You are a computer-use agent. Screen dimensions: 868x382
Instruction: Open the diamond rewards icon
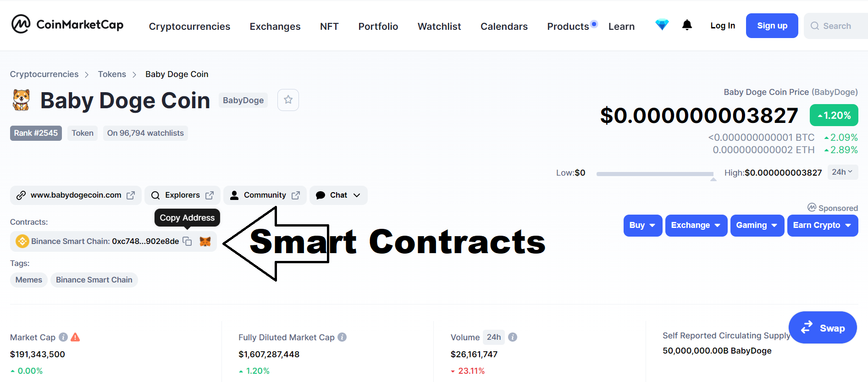(662, 25)
